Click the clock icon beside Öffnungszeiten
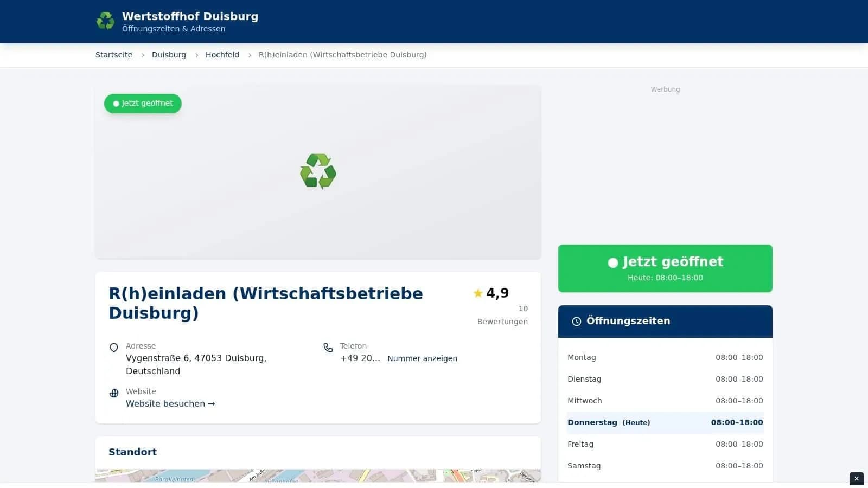This screenshot has height=488, width=868. [x=577, y=322]
